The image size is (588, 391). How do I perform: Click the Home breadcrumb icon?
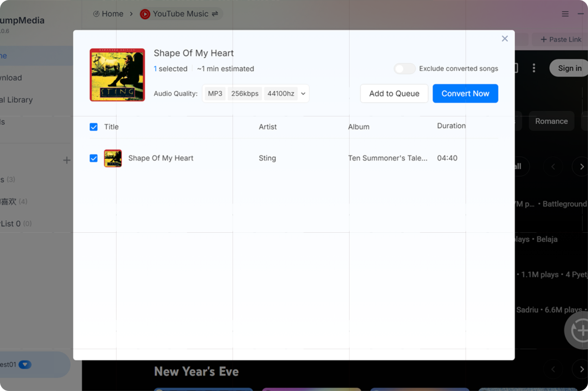[x=96, y=14]
